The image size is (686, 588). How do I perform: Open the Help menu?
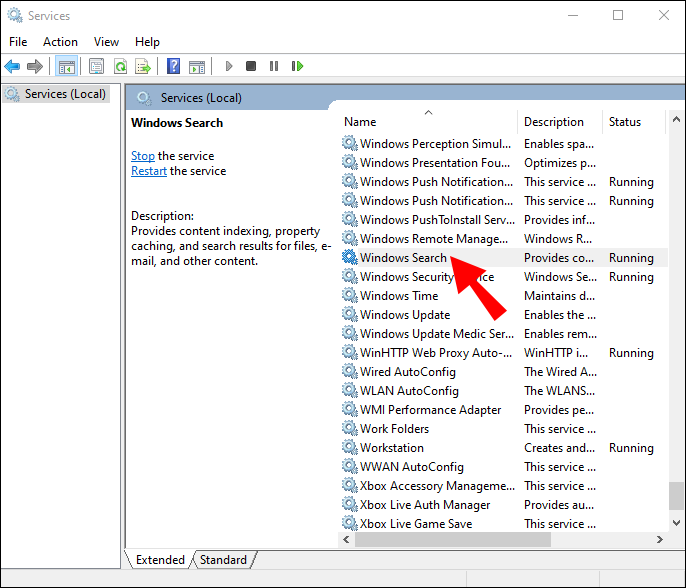point(147,42)
